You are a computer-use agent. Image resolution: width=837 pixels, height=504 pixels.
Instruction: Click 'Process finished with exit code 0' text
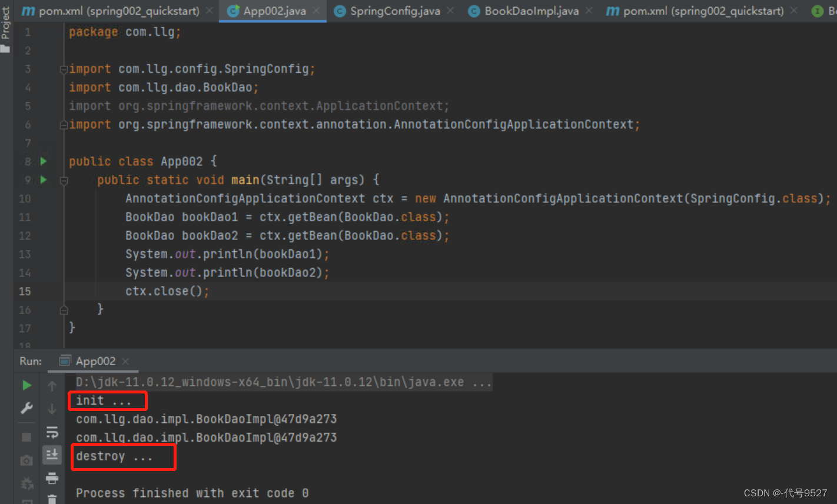tap(192, 493)
